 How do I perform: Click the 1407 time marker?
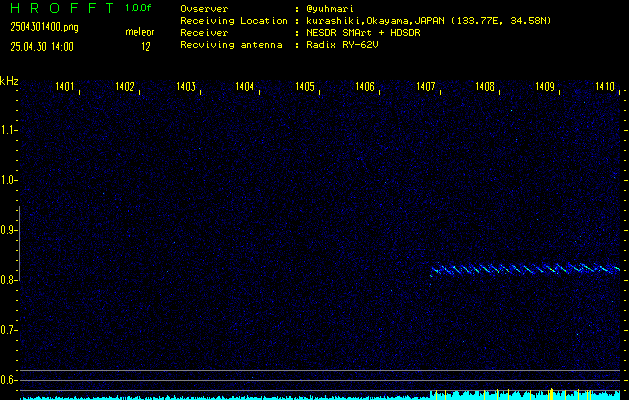click(426, 86)
